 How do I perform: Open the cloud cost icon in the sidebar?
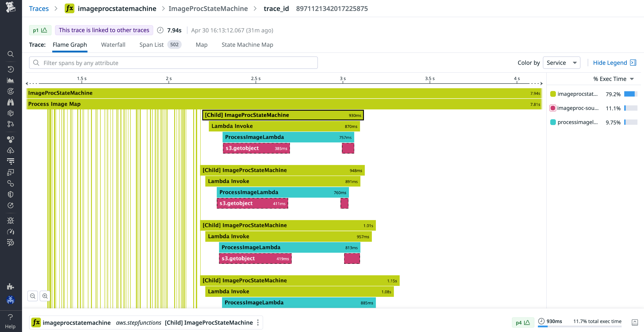(x=10, y=150)
